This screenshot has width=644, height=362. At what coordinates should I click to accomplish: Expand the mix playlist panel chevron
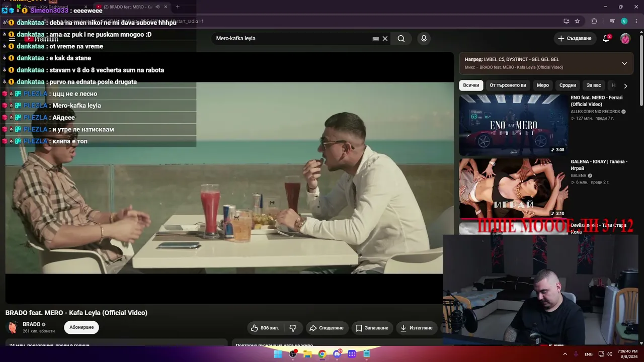tap(624, 63)
